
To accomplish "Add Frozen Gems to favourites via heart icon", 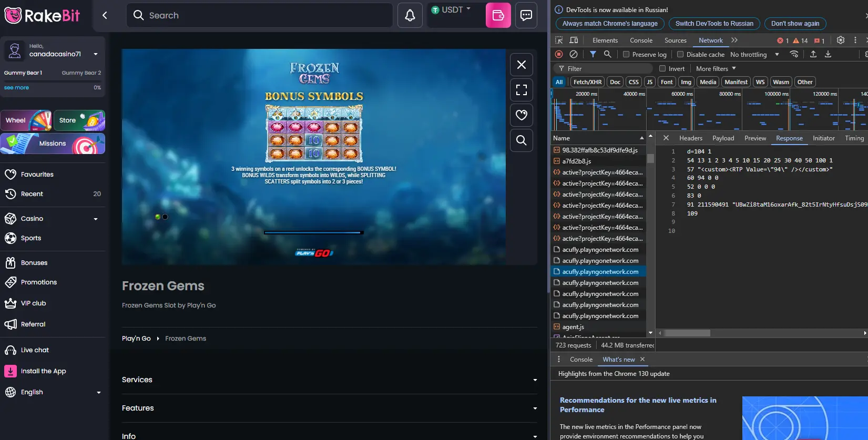I will pos(521,115).
